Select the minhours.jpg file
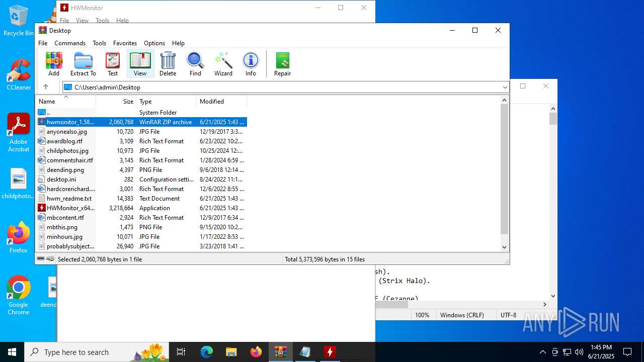 pos(141,237)
